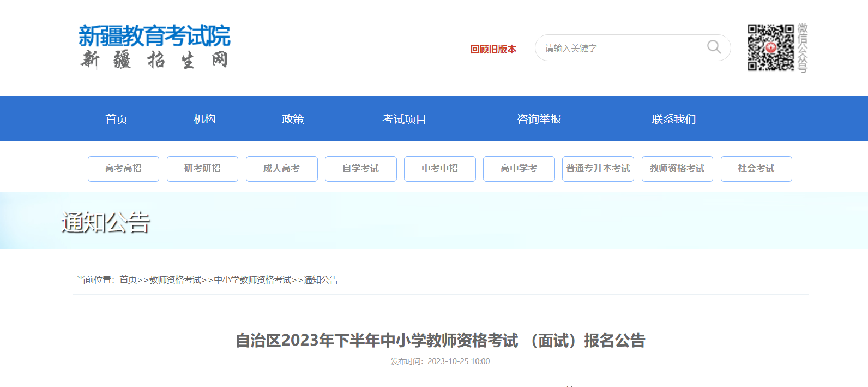Click breadcrumb link 教师资格考试
This screenshot has width=868, height=387.
(x=175, y=280)
